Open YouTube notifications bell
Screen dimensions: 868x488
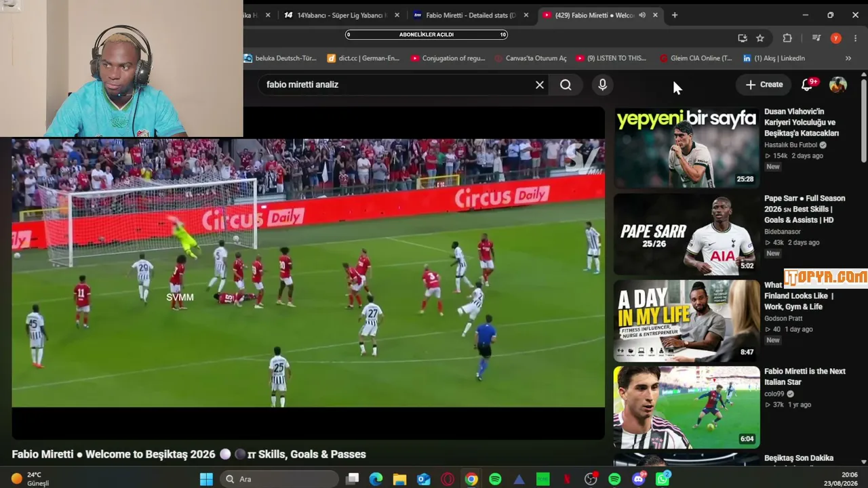coord(807,85)
